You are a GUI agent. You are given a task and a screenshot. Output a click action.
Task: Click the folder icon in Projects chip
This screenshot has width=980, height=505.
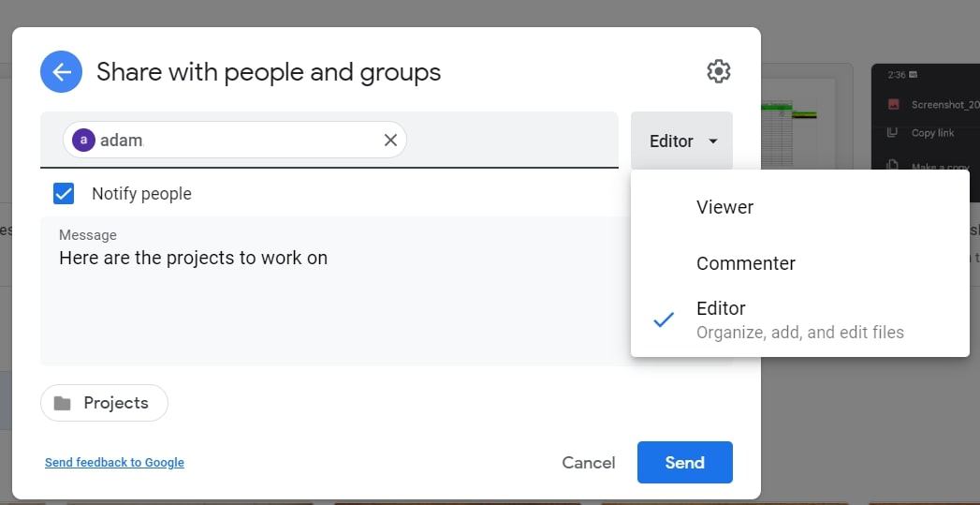[x=63, y=403]
